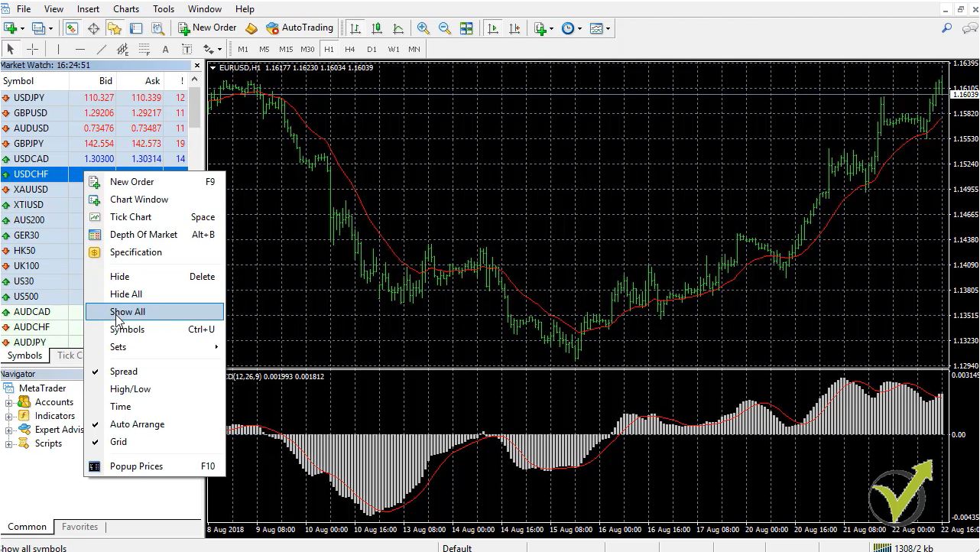Expand the Accounts node in Navigator
Screen dimensions: 980x552
point(9,402)
